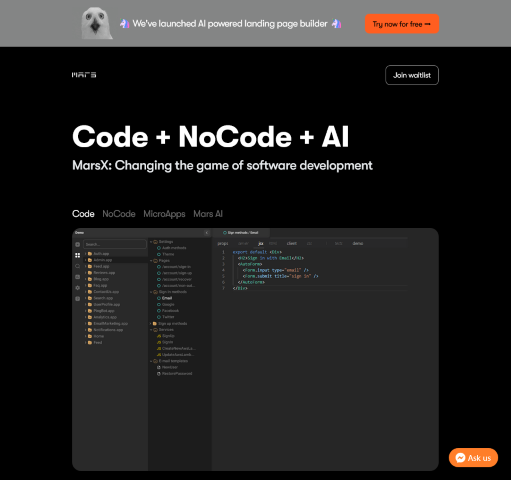511x480 pixels.
Task: Click the Services group folder icon
Action: tap(155, 330)
